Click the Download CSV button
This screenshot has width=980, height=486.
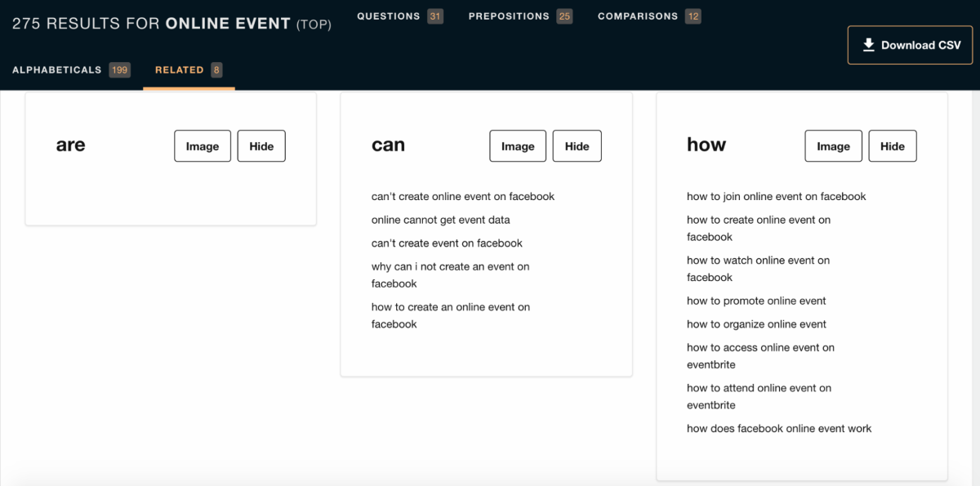pyautogui.click(x=911, y=45)
